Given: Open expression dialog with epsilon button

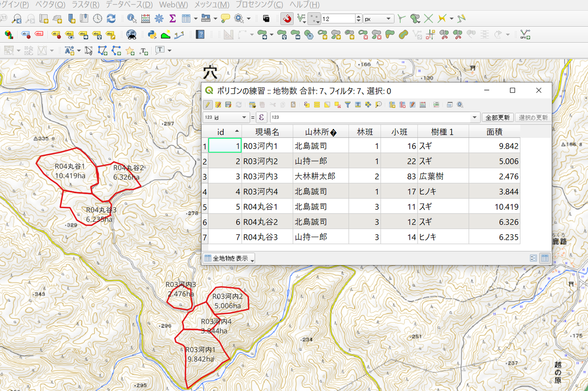Looking at the screenshot, I should tap(261, 117).
